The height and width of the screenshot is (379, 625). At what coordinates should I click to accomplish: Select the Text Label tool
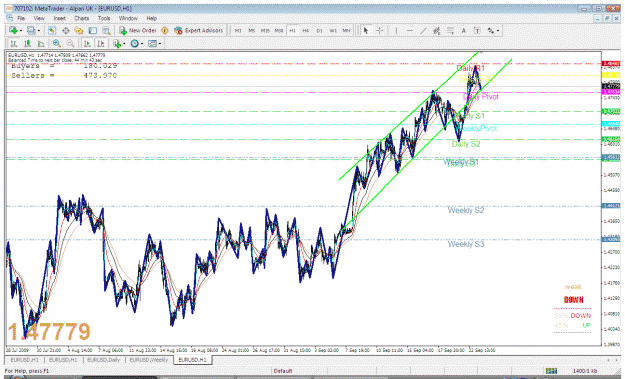click(x=477, y=30)
